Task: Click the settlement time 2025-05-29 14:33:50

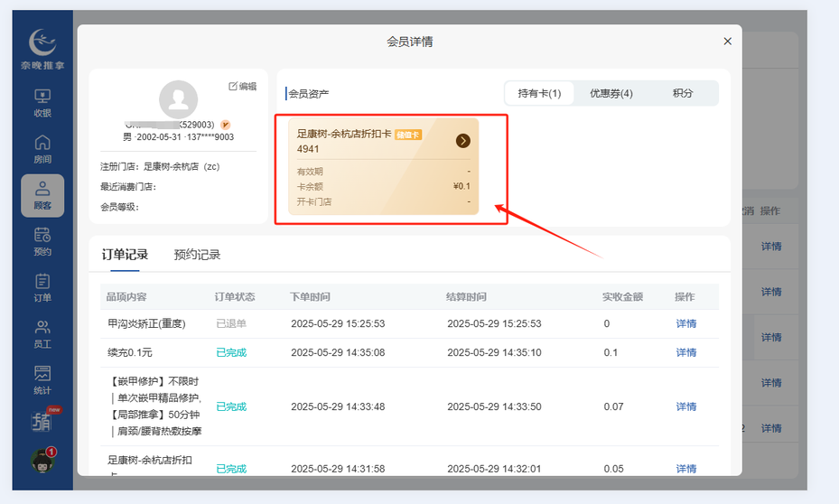Action: (494, 406)
